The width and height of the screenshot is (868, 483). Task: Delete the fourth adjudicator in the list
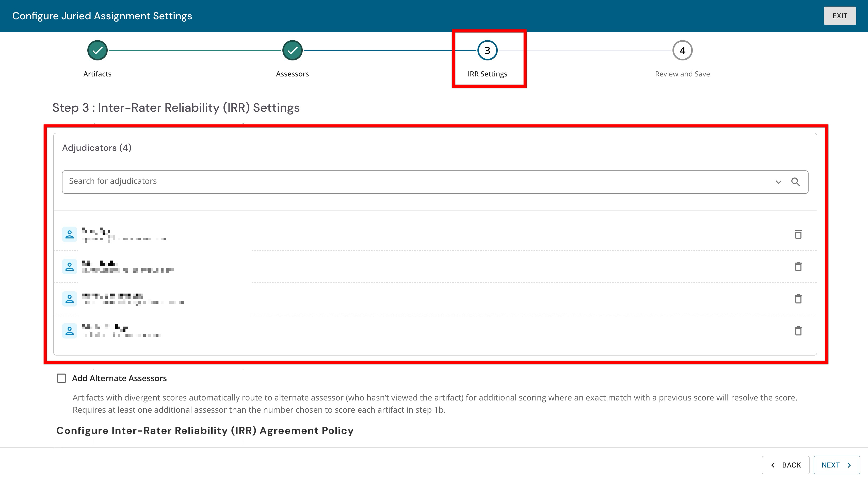pyautogui.click(x=798, y=331)
